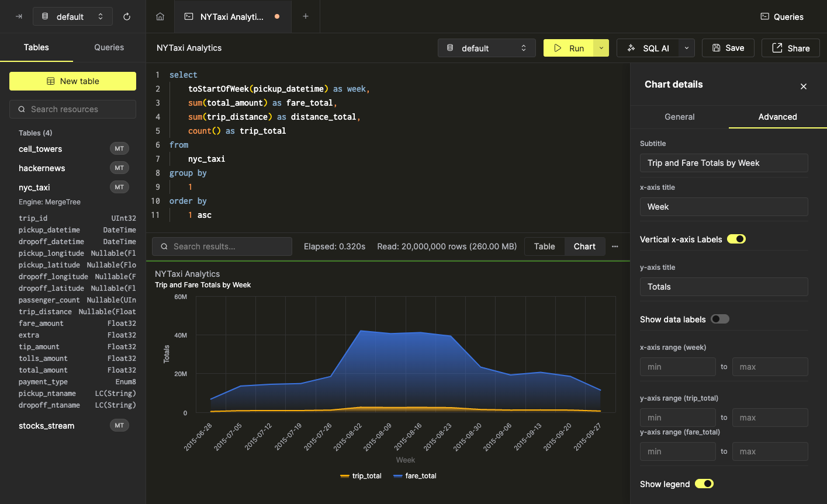Close the Chart details panel
The height and width of the screenshot is (504, 827).
pos(804,86)
